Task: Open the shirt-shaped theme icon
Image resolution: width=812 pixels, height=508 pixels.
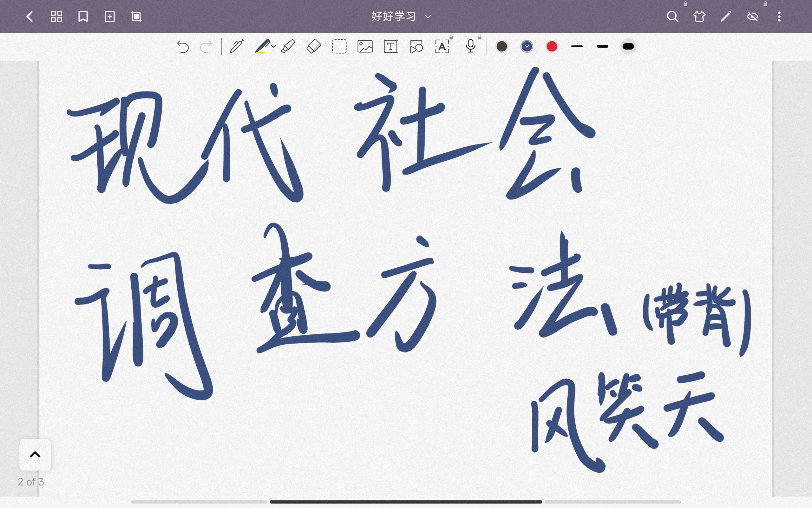Action: point(699,17)
